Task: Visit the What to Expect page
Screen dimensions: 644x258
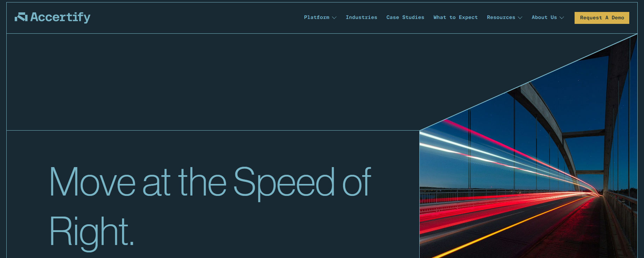Action: (x=455, y=17)
